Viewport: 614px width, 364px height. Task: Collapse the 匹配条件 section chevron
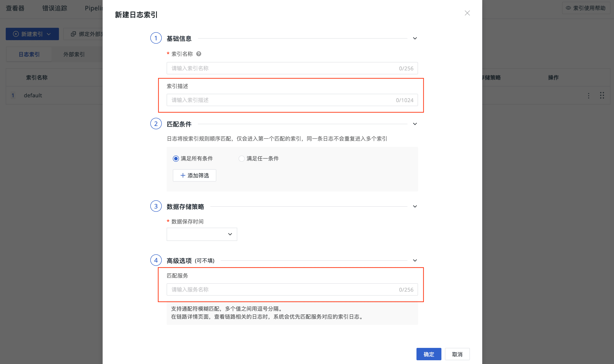point(415,124)
